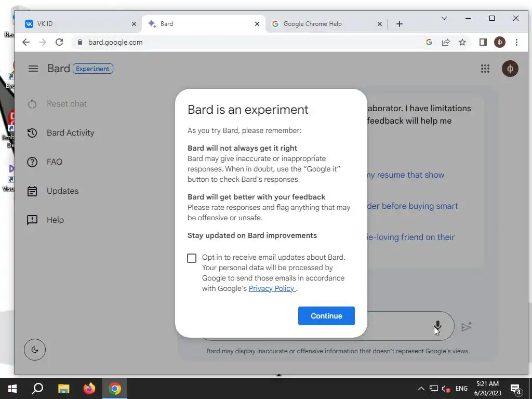Open the Windows Start menu
Screen dimensions: 532x399
(x=12, y=389)
